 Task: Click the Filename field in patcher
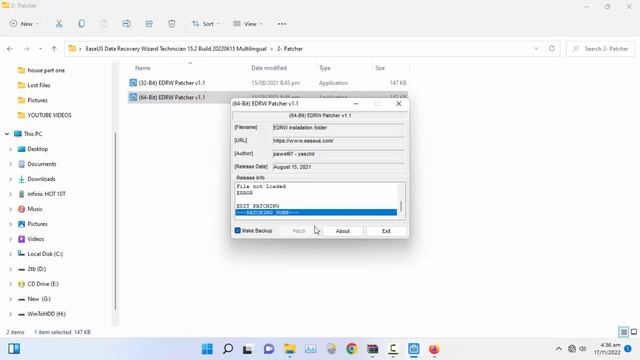pyautogui.click(x=338, y=128)
